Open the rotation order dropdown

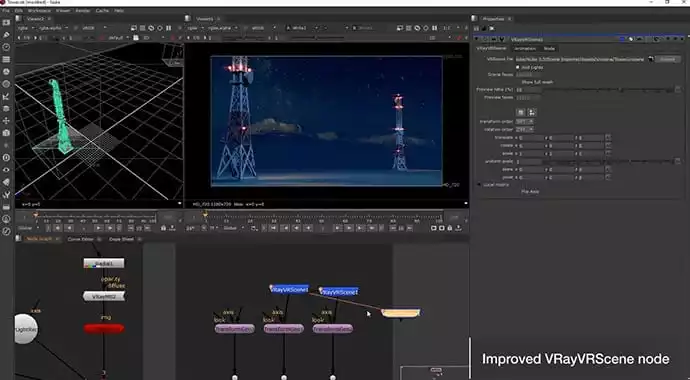click(x=525, y=129)
